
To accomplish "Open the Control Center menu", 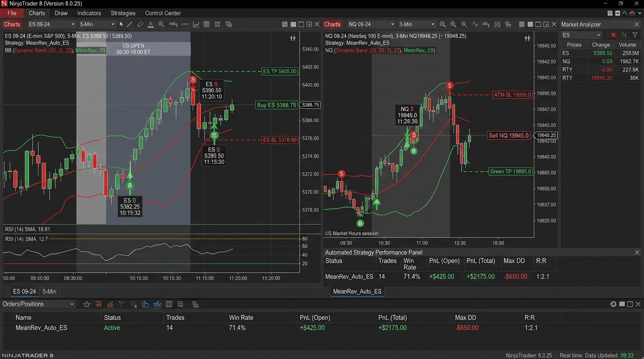I will (163, 13).
